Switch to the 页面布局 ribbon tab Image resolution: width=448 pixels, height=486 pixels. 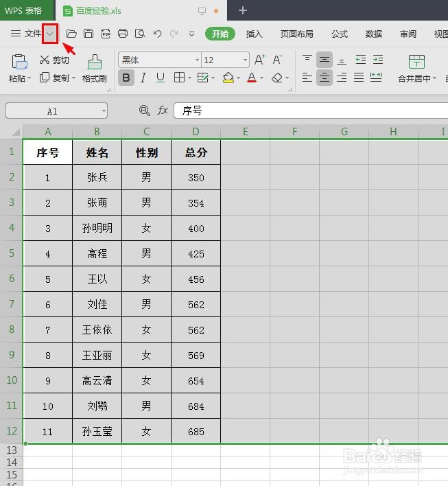pos(296,34)
